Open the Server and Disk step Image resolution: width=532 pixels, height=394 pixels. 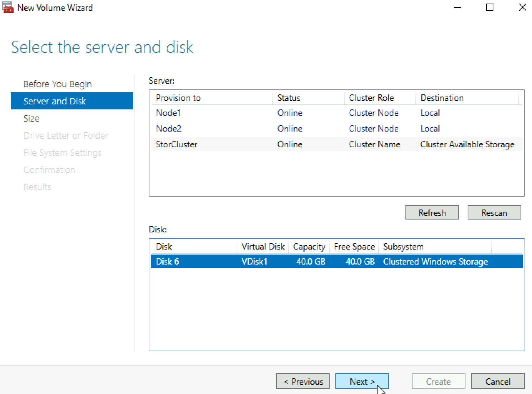[72, 101]
